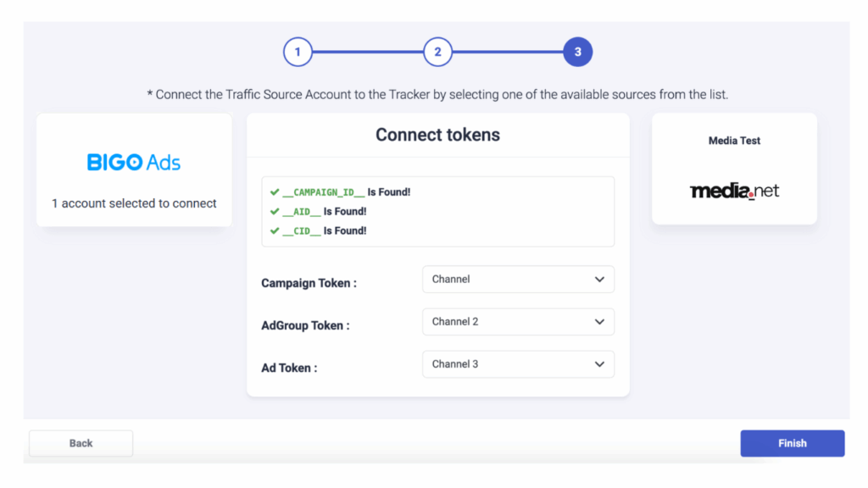Click the '1 account selected to connect' text
Image resolution: width=868 pixels, height=488 pixels.
pyautogui.click(x=134, y=203)
